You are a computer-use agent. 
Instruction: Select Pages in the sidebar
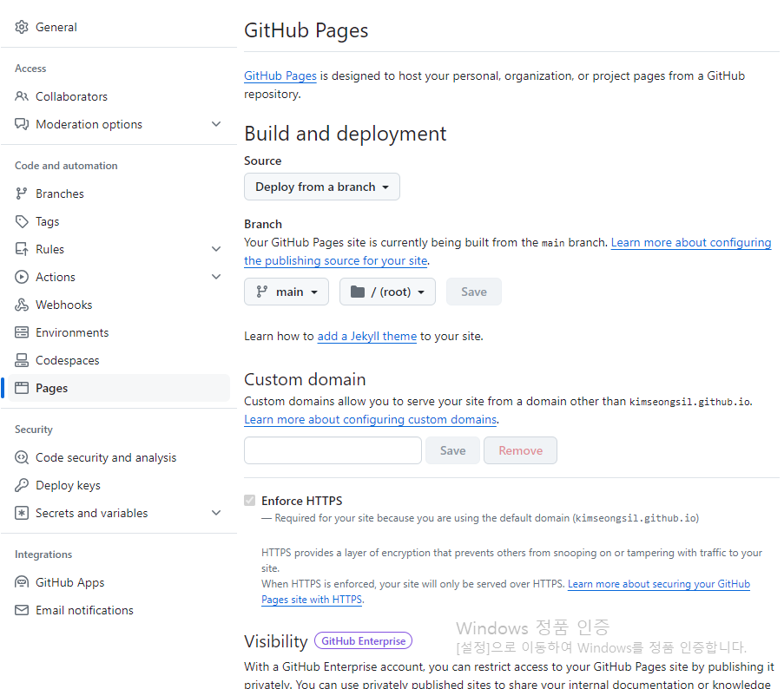tap(119, 388)
